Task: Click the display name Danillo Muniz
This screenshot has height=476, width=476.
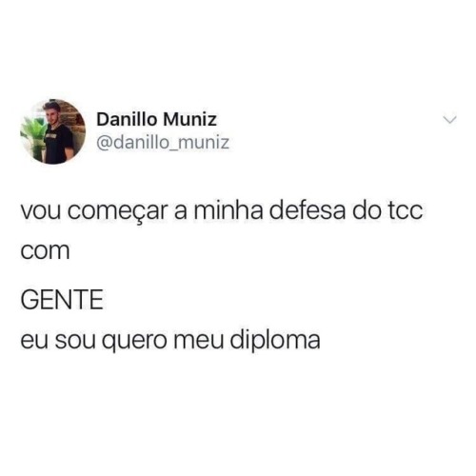Action: pyautogui.click(x=157, y=120)
